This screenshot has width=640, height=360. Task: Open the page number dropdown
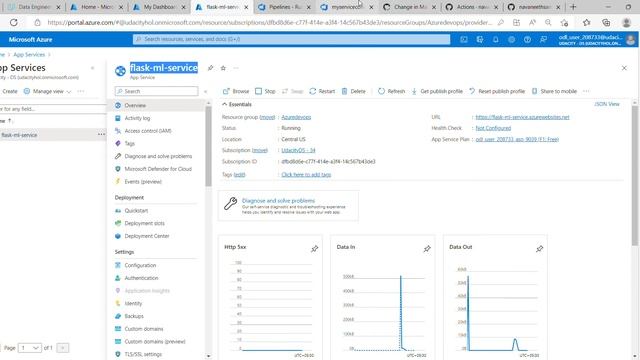tap(29, 348)
